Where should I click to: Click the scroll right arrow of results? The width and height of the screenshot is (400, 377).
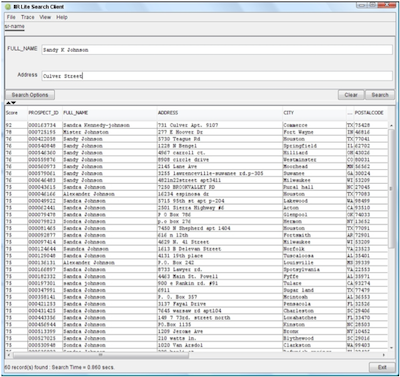point(384,355)
